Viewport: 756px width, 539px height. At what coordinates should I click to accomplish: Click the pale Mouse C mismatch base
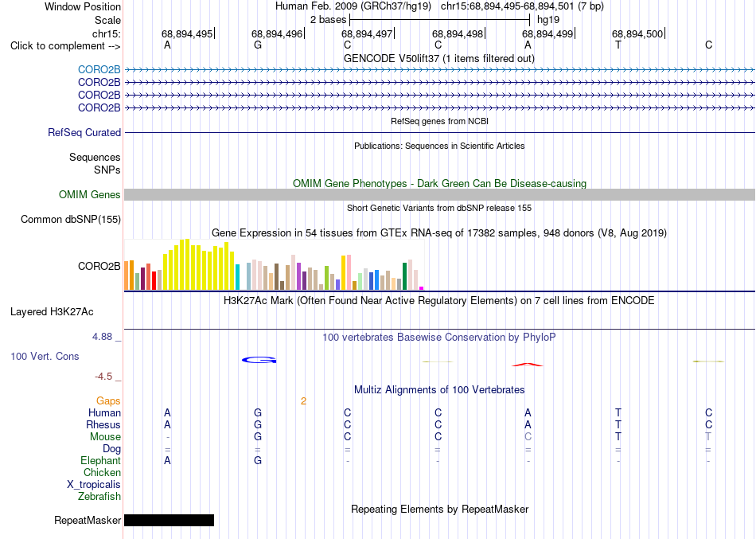(x=528, y=437)
